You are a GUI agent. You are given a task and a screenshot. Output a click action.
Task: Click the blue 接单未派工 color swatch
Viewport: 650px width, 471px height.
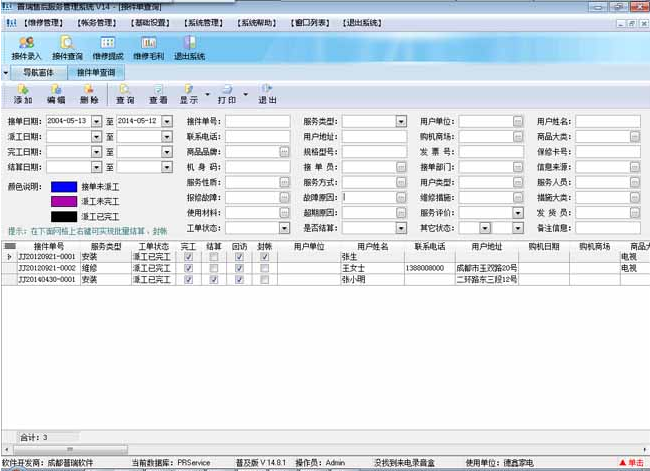point(64,187)
